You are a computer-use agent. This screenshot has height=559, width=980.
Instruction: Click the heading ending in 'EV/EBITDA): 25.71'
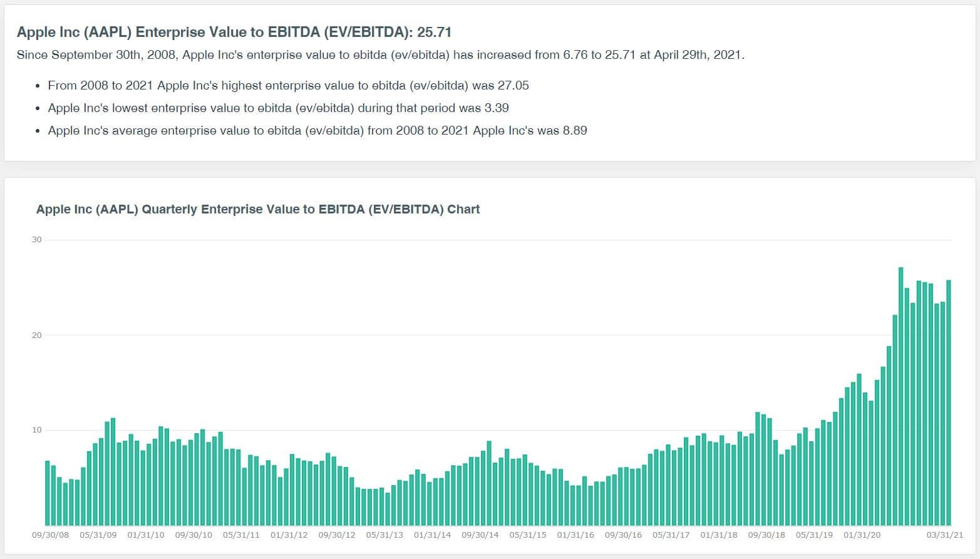point(234,32)
